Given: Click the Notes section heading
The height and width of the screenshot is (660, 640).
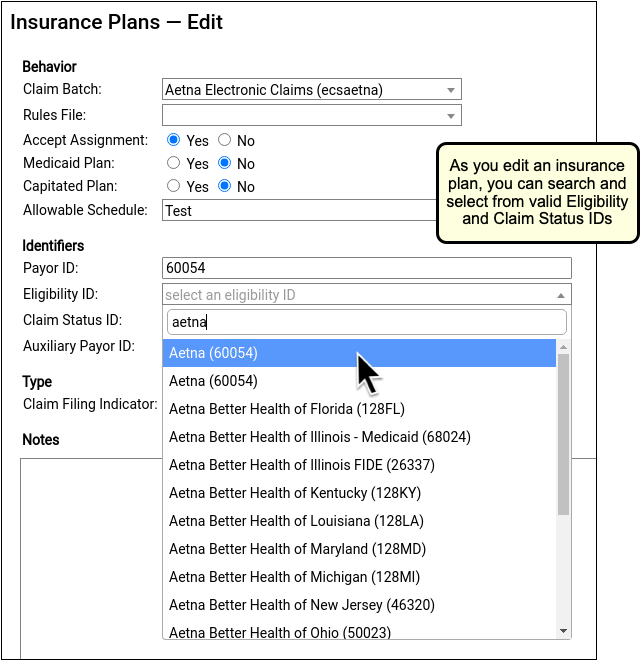Looking at the screenshot, I should (41, 439).
